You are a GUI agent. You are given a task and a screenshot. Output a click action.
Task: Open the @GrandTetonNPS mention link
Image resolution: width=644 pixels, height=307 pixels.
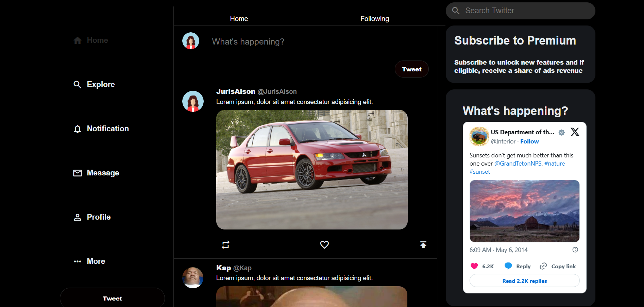pos(518,164)
